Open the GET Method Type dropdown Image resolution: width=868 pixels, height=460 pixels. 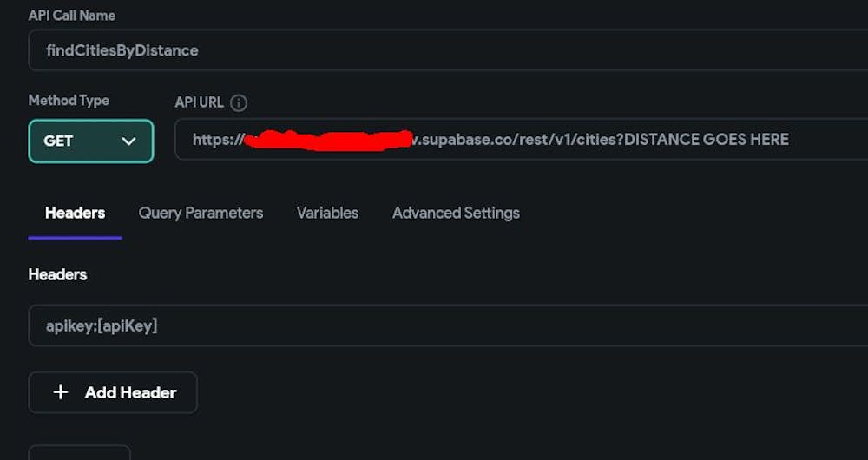tap(90, 141)
